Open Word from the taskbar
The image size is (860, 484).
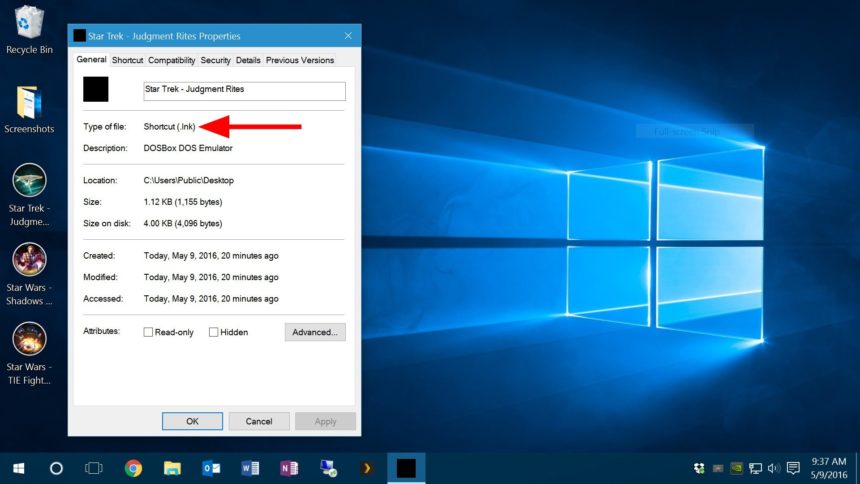pyautogui.click(x=250, y=468)
